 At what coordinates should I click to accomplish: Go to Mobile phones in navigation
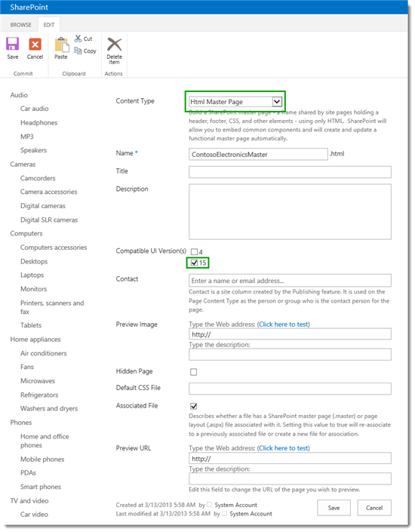point(42,459)
